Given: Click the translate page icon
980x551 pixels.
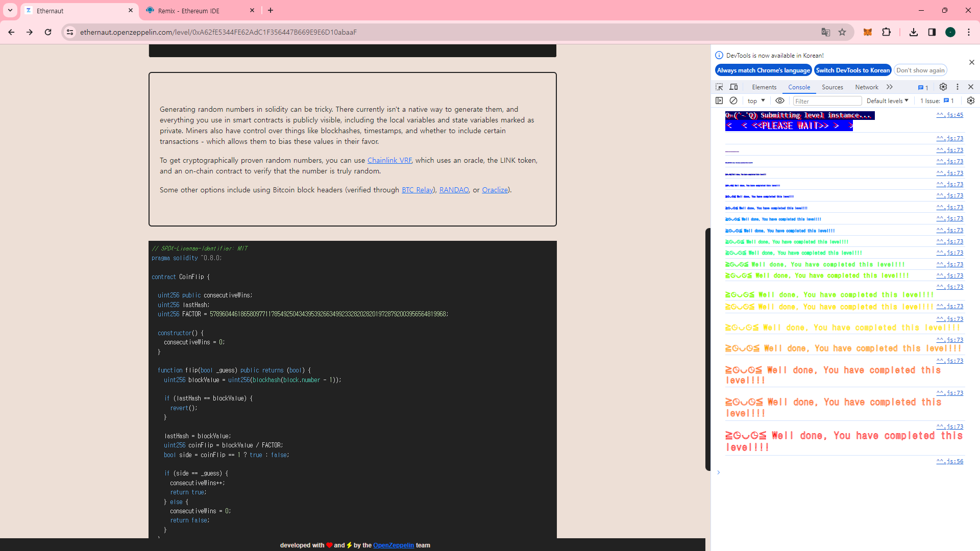Looking at the screenshot, I should pyautogui.click(x=826, y=32).
